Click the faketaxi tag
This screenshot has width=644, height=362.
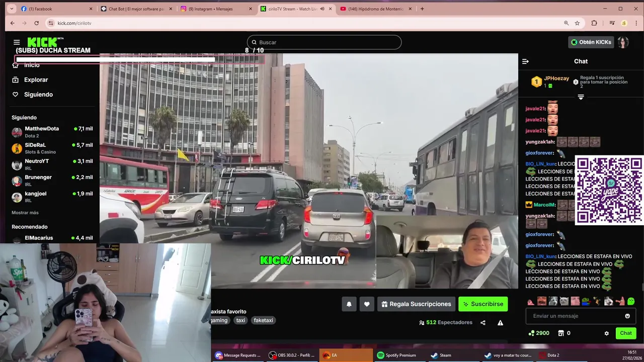tap(263, 320)
